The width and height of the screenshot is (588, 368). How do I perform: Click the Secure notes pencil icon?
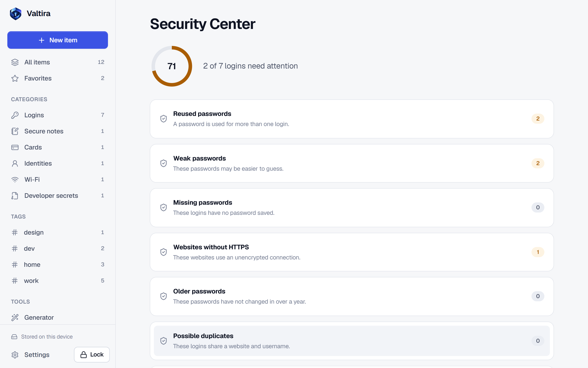[x=15, y=131]
